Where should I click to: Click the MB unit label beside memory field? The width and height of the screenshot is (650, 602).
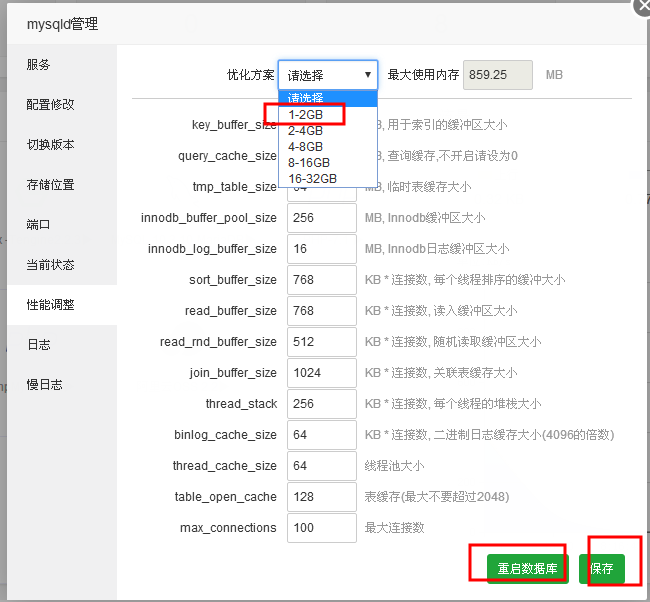click(x=554, y=75)
